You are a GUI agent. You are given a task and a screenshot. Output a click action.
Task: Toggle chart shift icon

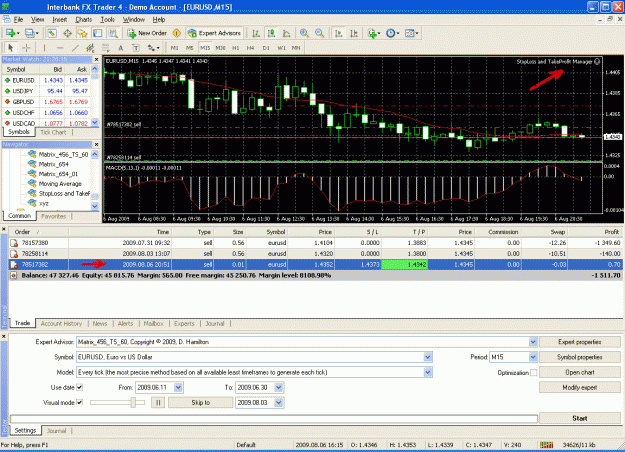[x=354, y=33]
